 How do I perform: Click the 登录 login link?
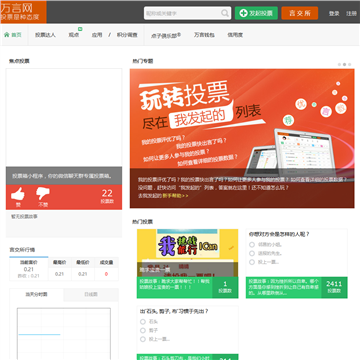[x=334, y=14]
